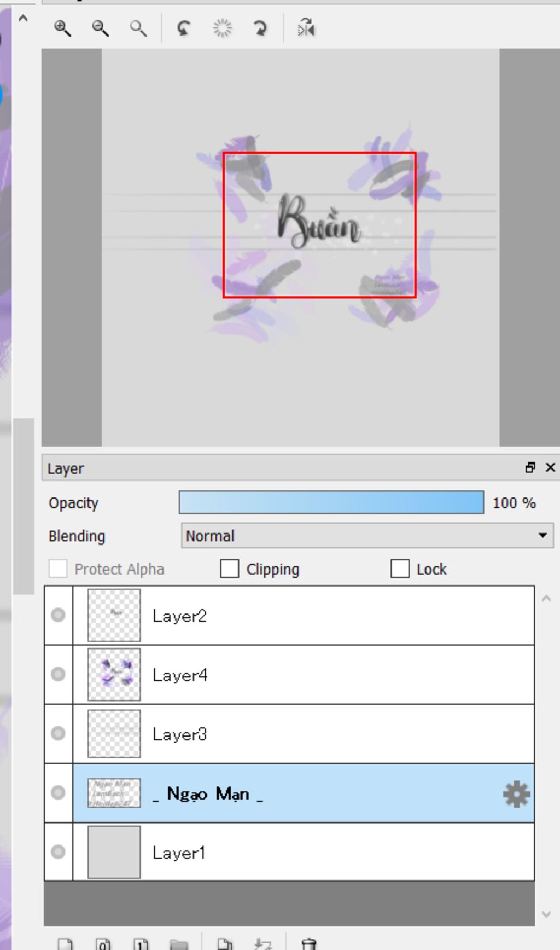Click the 100 % opacity value
Viewport: 560px width, 950px height.
click(x=514, y=503)
